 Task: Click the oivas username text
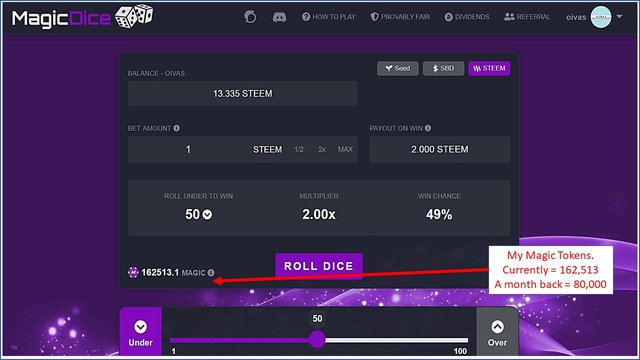[x=576, y=17]
